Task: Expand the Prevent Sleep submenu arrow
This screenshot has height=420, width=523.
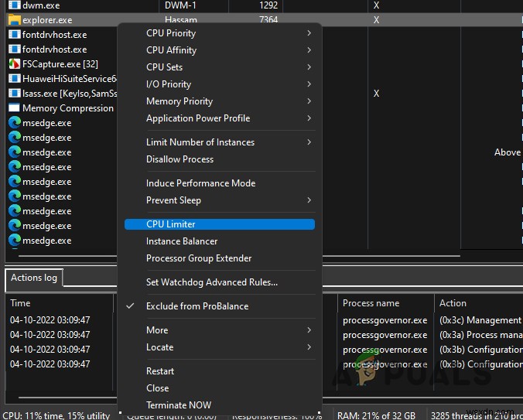Action: (x=309, y=200)
